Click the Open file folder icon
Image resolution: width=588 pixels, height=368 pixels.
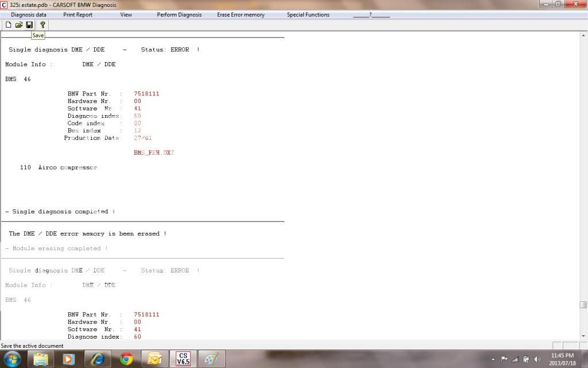(18, 25)
